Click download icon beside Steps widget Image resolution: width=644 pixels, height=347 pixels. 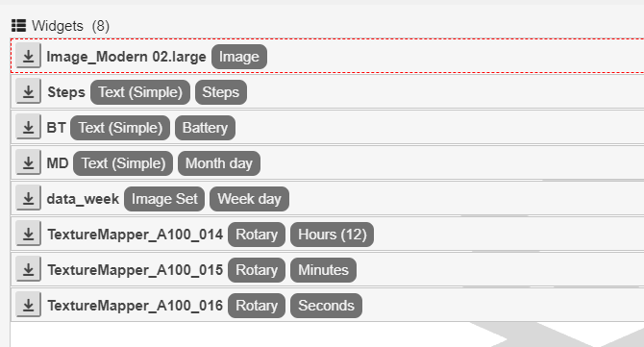(x=28, y=91)
